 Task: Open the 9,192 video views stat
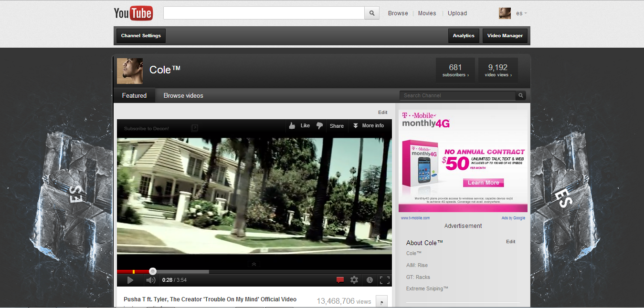coord(498,70)
